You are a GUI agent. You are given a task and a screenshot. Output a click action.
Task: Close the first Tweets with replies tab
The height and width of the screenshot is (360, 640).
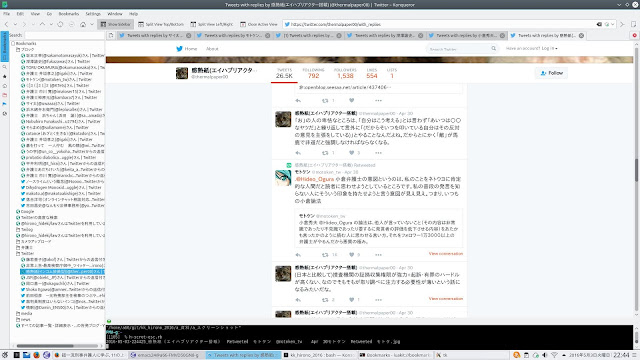[189, 36]
